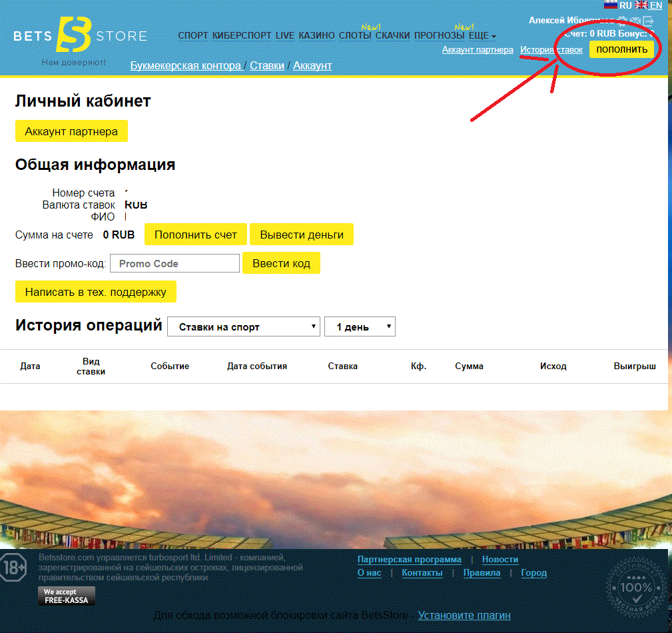
Task: Expand the ЕЩЕ navigation dropdown
Action: (x=482, y=35)
